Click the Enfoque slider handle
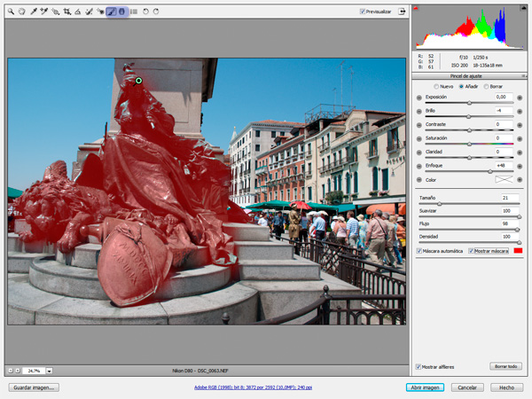 click(490, 172)
